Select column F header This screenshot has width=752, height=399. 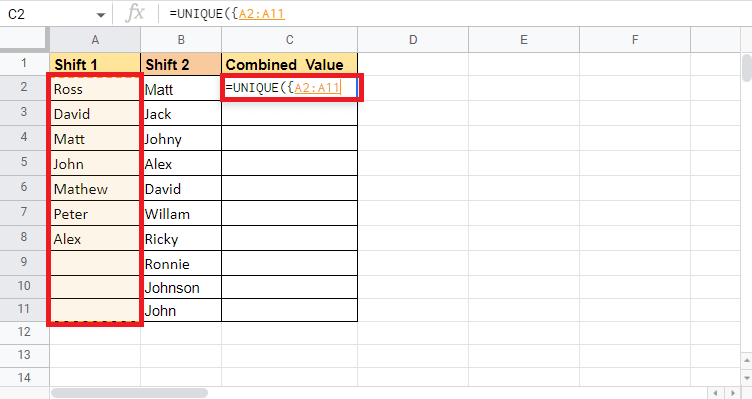click(x=635, y=40)
